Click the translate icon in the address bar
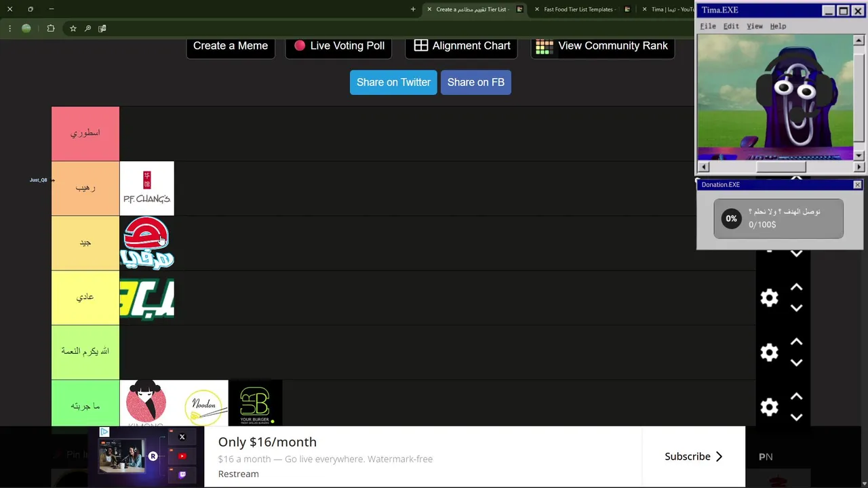868x488 pixels. click(x=102, y=28)
